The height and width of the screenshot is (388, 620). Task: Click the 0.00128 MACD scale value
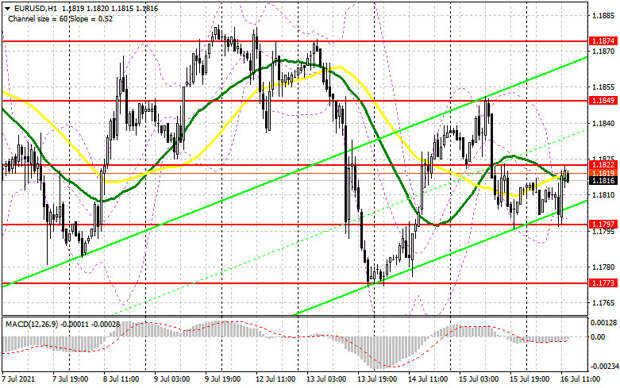604,323
